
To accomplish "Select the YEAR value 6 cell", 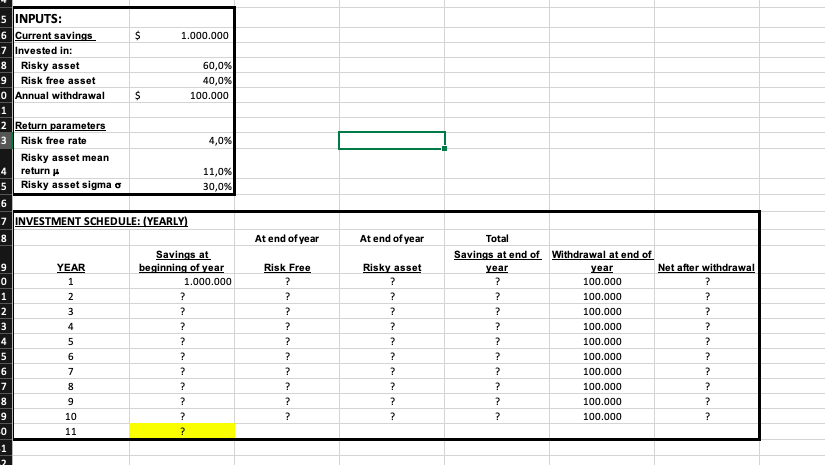I will tap(71, 356).
